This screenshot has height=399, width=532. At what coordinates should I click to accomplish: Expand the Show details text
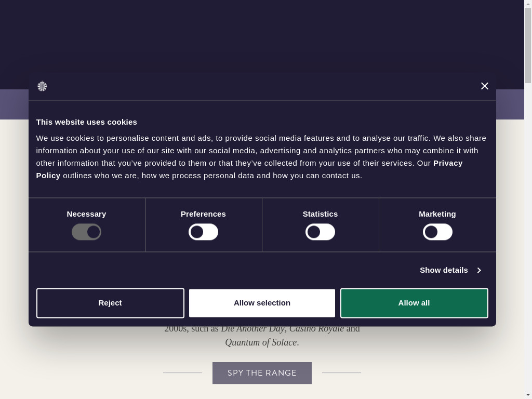[444, 270]
